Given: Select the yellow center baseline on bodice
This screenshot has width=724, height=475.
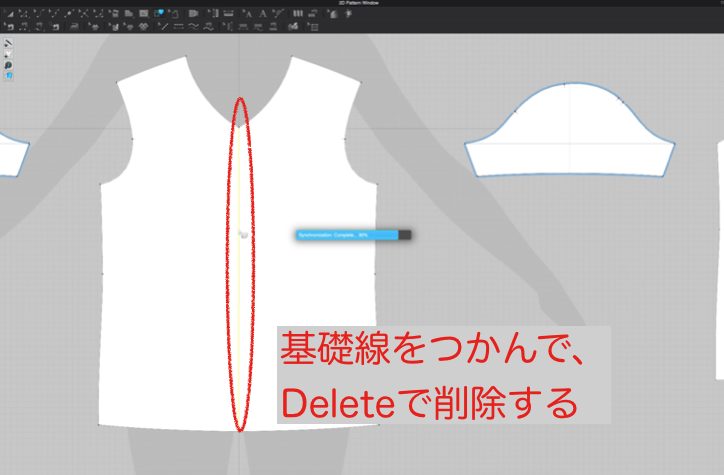Looking at the screenshot, I should (x=239, y=277).
